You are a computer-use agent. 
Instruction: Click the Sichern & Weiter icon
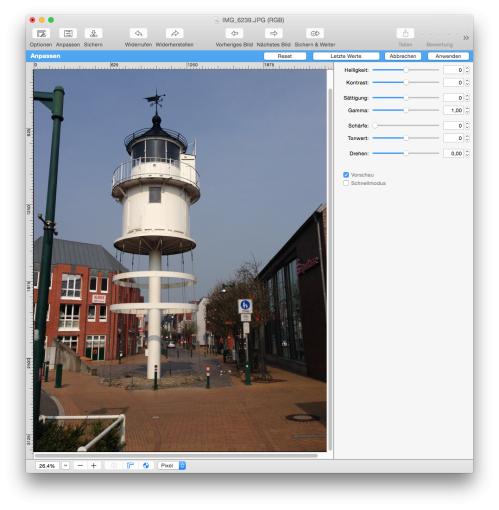pos(315,33)
